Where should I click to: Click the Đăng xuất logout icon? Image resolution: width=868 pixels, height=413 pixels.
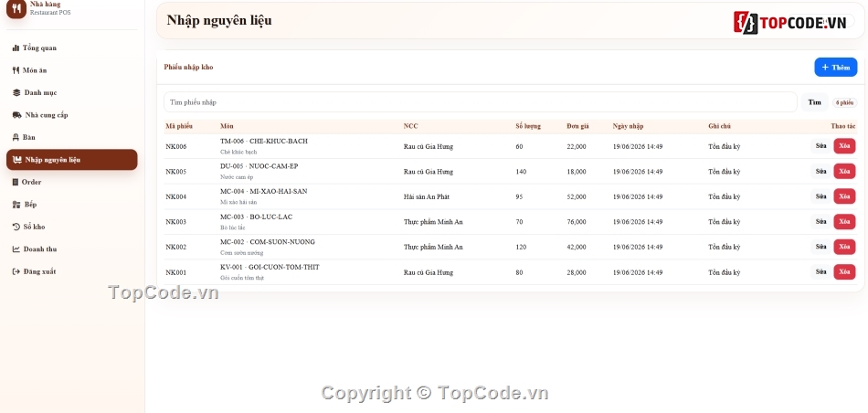tap(16, 271)
